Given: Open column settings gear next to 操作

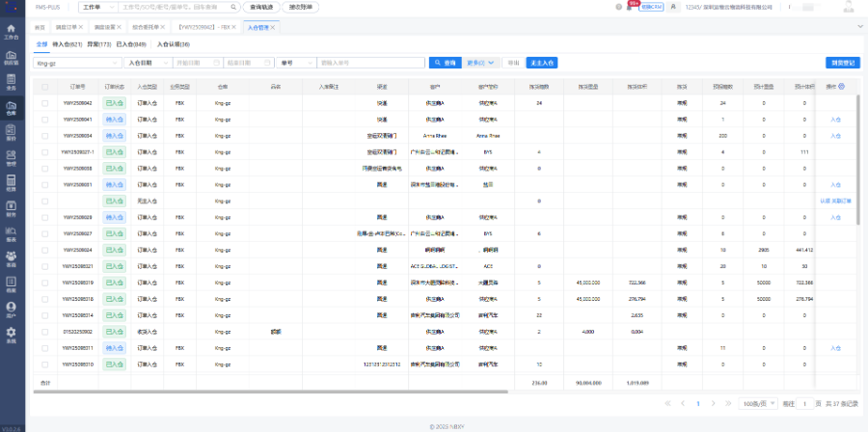Looking at the screenshot, I should (841, 87).
